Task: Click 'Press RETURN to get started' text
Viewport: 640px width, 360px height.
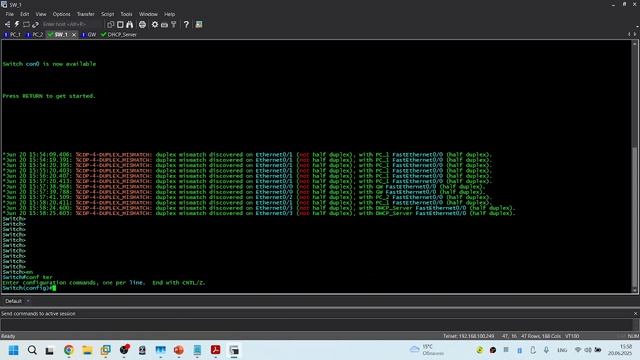Action: coord(49,96)
